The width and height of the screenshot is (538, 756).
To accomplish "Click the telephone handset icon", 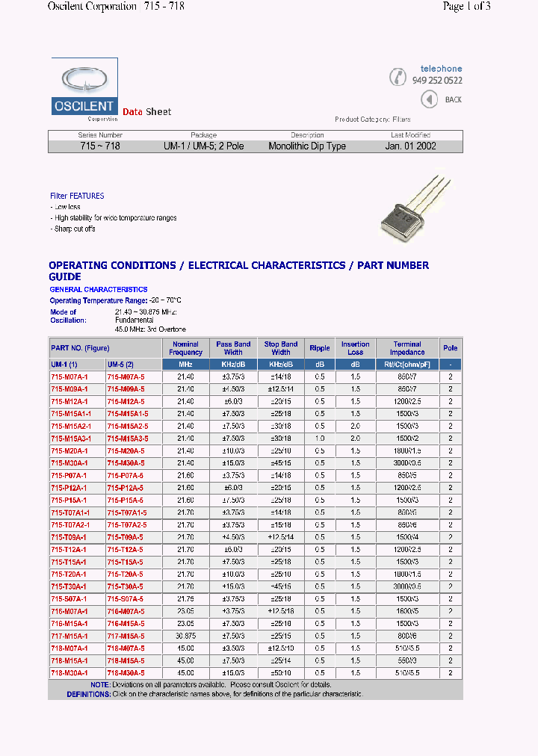I will (398, 77).
